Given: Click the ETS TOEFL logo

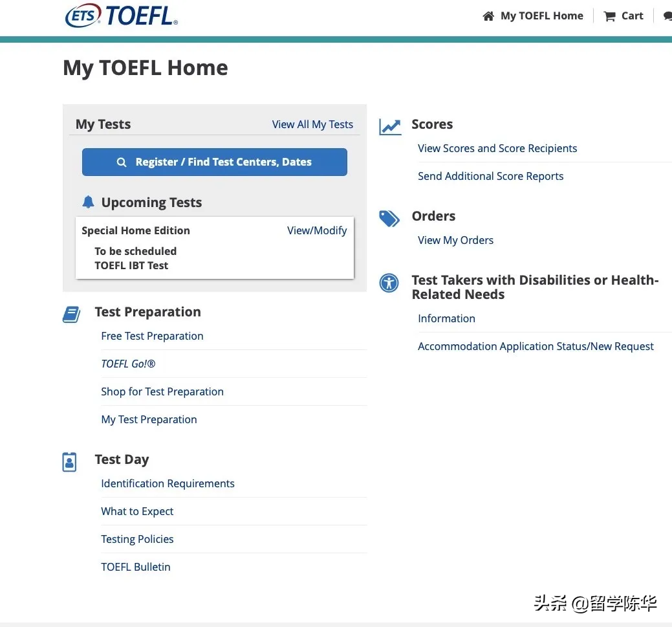Looking at the screenshot, I should coord(121,16).
